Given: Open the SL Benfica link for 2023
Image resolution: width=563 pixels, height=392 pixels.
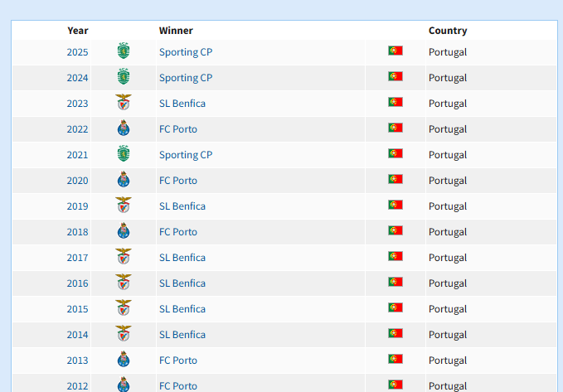Looking at the screenshot, I should [182, 104].
